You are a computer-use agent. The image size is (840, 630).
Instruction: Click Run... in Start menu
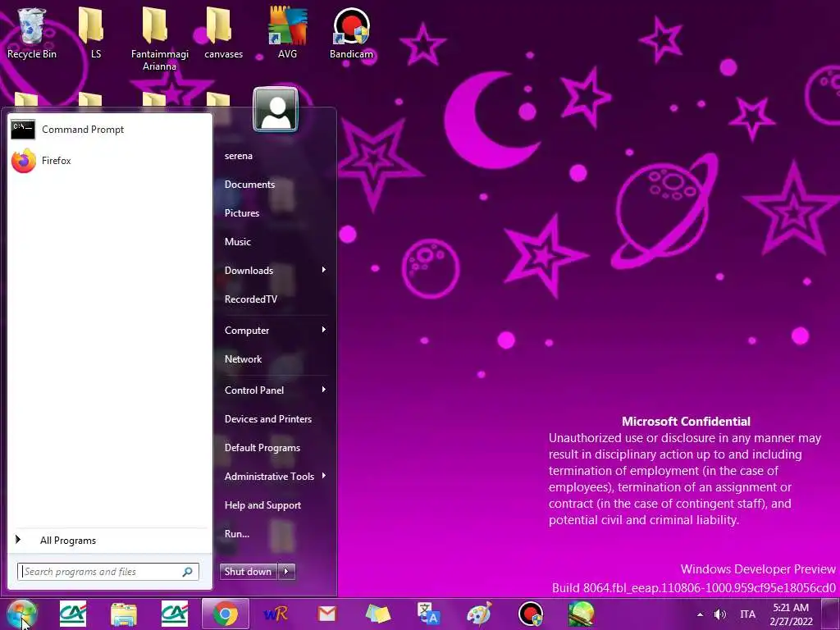(x=237, y=534)
